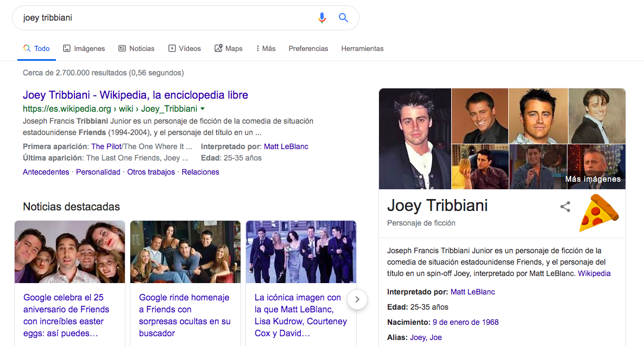Open Google celebra el 25 aniversario news headline

tap(67, 315)
